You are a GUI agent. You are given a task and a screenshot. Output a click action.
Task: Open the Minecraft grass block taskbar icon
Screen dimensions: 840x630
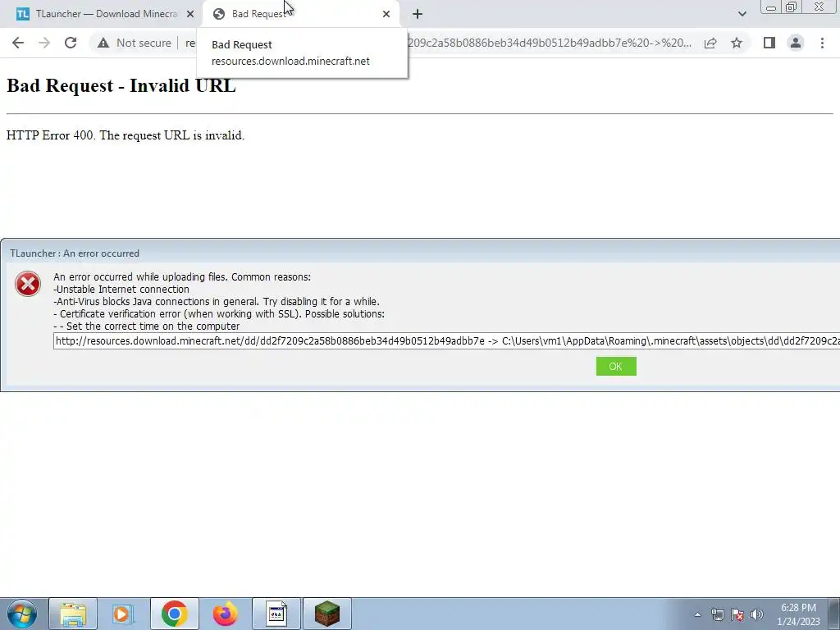(326, 614)
